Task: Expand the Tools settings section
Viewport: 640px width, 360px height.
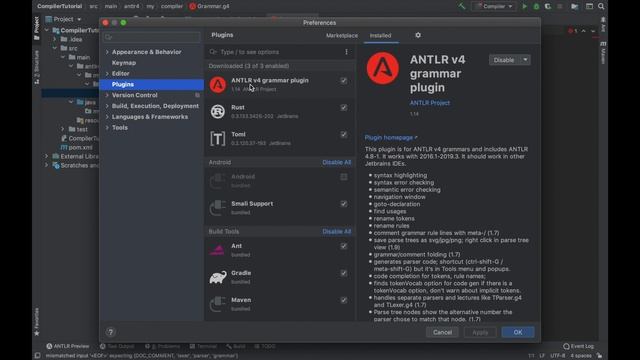Action: 107,127
